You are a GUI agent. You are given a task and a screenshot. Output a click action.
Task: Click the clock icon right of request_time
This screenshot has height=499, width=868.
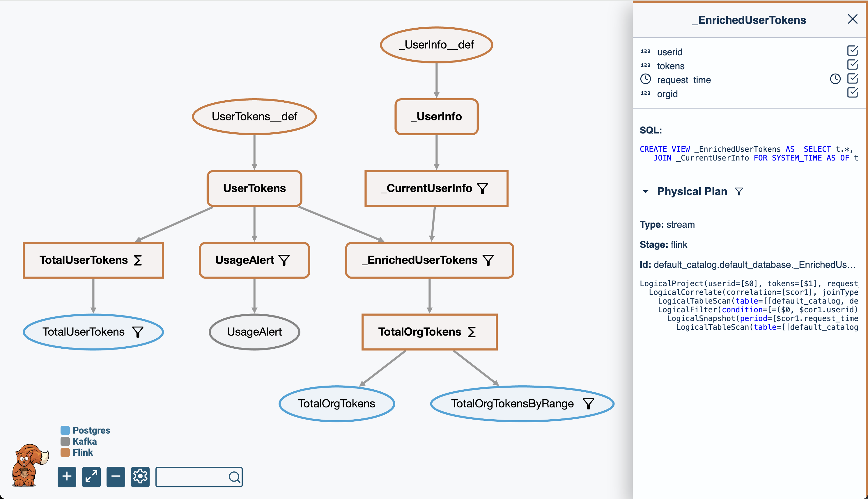pyautogui.click(x=835, y=79)
